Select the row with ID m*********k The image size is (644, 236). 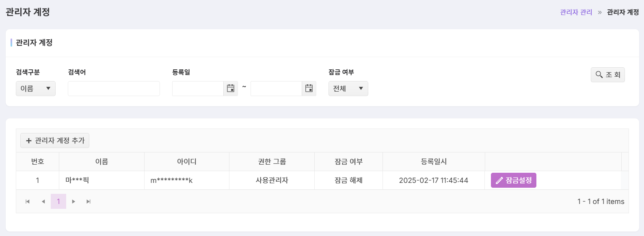pos(318,180)
